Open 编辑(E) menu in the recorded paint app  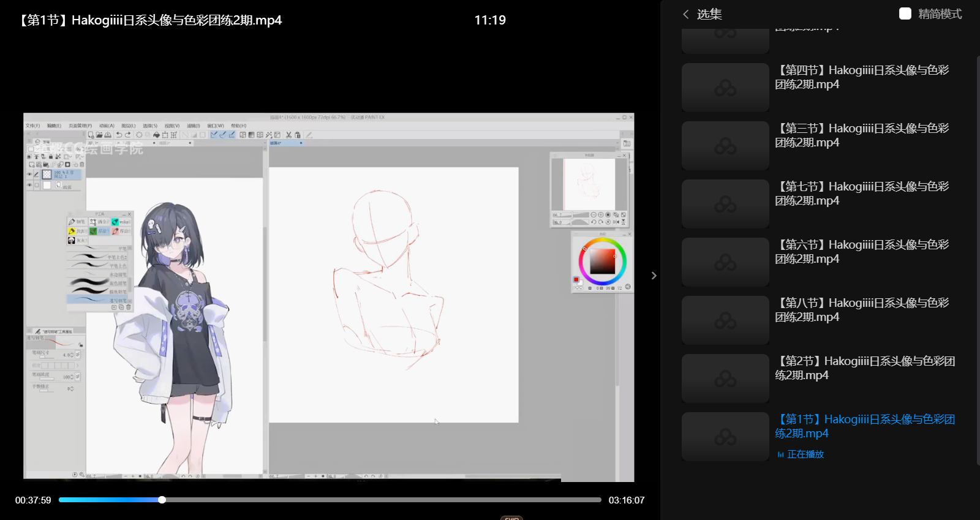54,126
